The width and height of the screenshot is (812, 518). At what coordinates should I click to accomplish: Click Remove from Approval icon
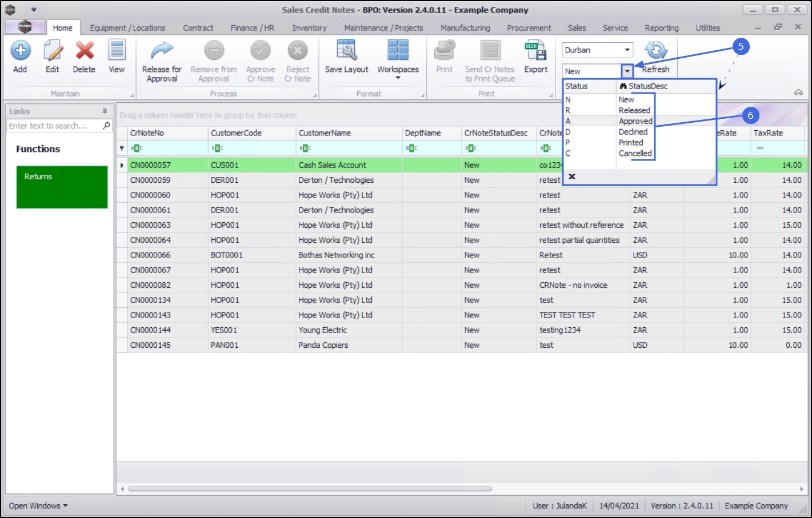214,51
